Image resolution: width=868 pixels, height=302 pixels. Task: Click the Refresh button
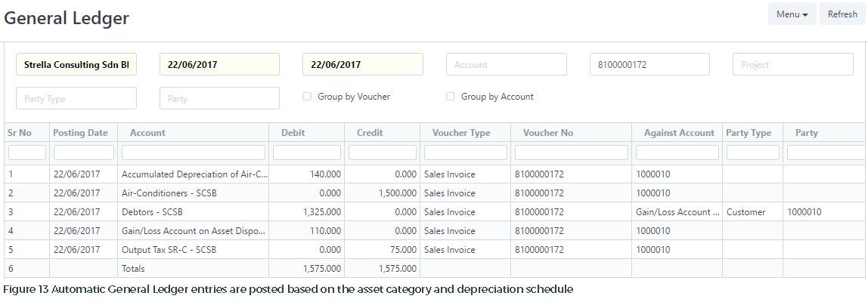pos(842,14)
